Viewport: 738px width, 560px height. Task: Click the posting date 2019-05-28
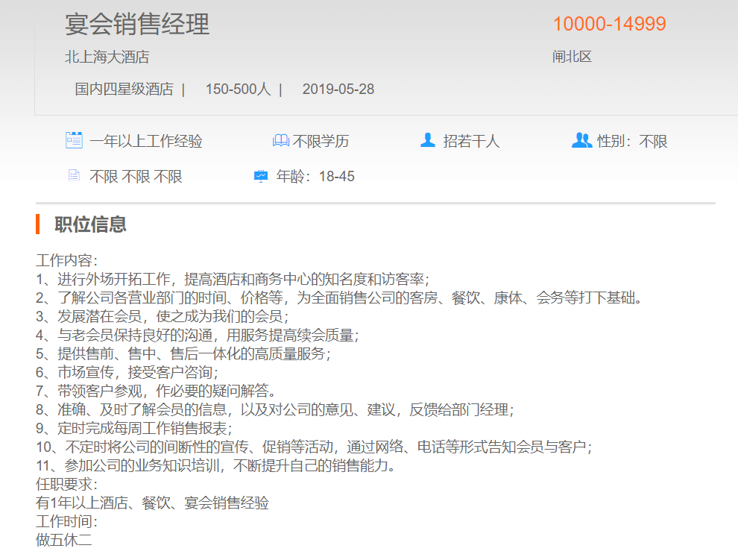coord(338,89)
